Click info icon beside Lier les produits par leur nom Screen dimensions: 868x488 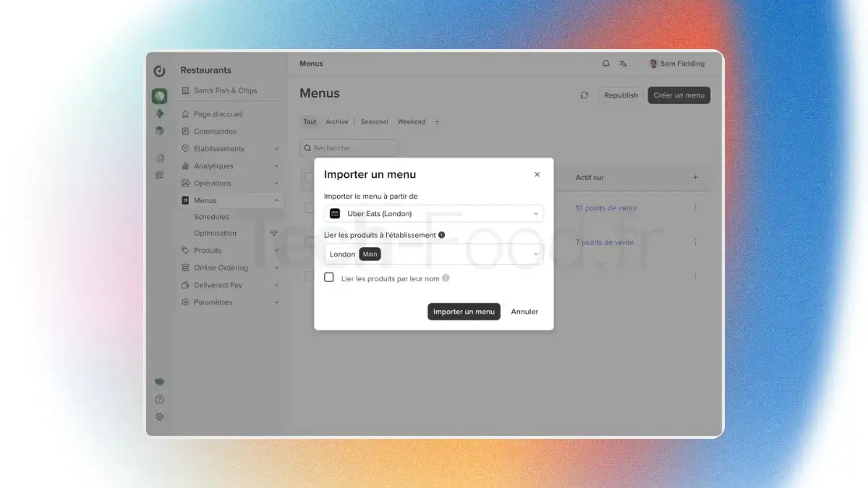[446, 278]
